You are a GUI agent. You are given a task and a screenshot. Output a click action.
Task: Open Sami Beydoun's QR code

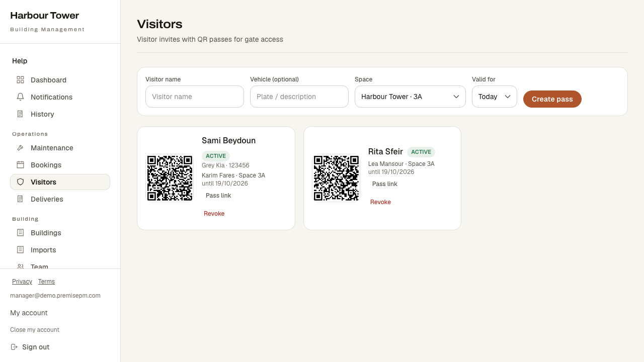point(170,178)
